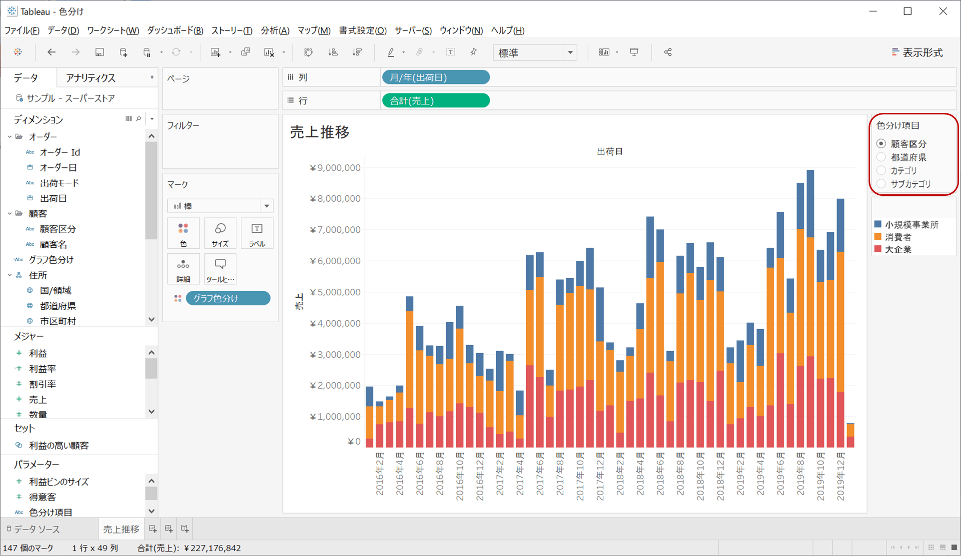Select the 都道府県 color option
Image resolution: width=961 pixels, height=560 pixels.
pos(881,157)
